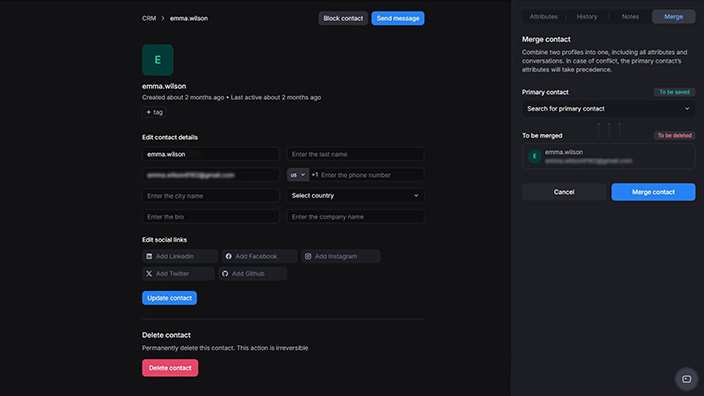Image resolution: width=704 pixels, height=396 pixels.
Task: Add a tag with + tag button
Action: click(154, 112)
